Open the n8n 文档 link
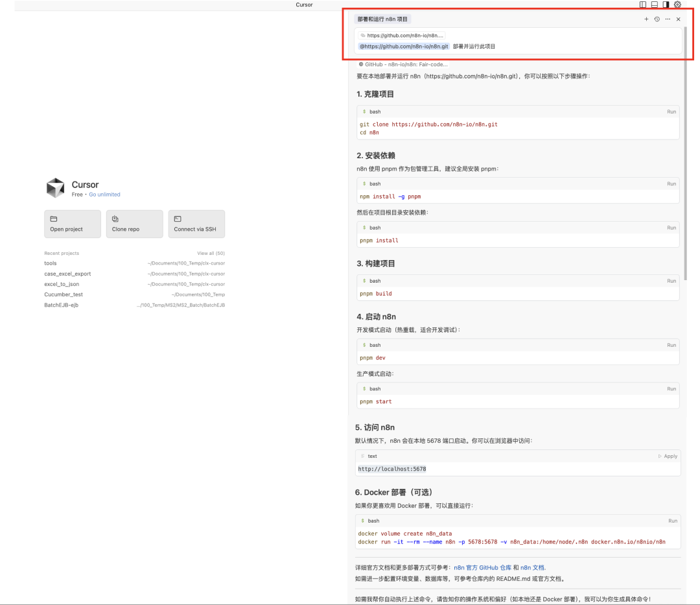Screen dimensions: 700x605 tap(532, 567)
